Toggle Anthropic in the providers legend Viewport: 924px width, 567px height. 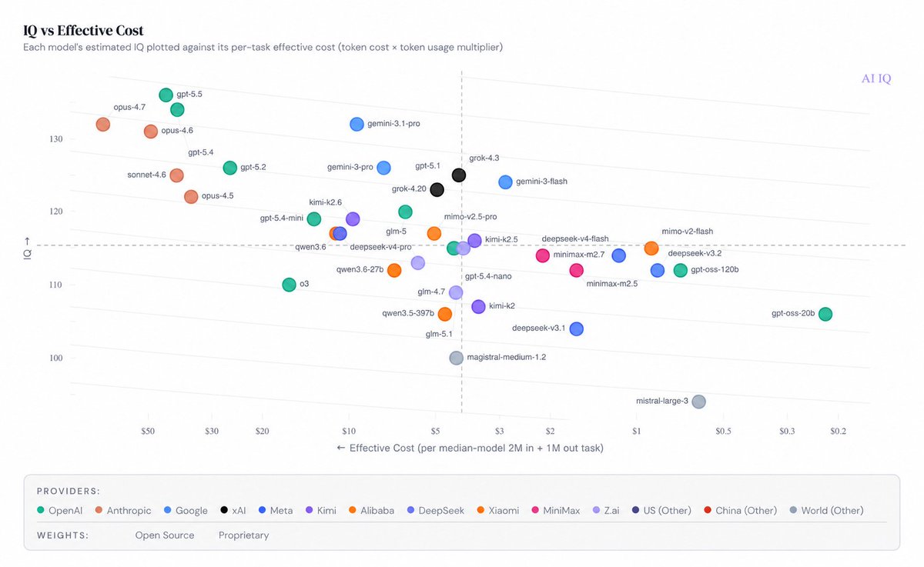tap(124, 511)
